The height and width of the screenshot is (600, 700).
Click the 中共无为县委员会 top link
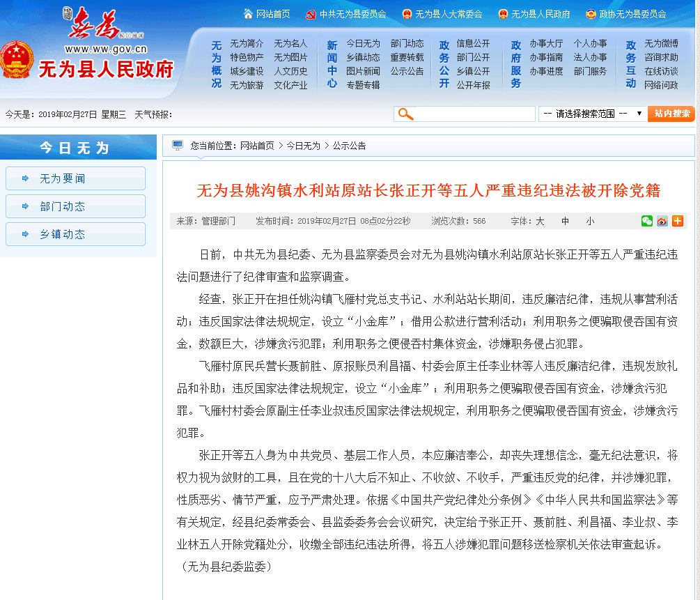tap(353, 15)
